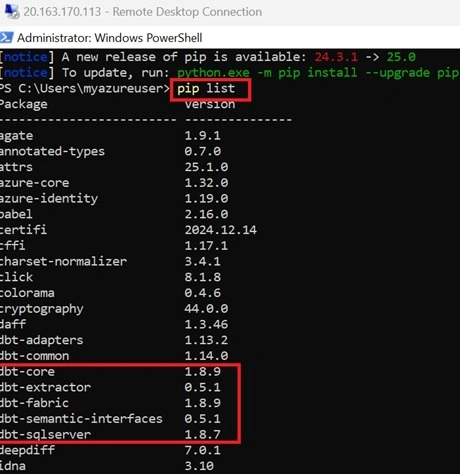Click the Package column header
This screenshot has height=474, width=460.
coord(23,104)
